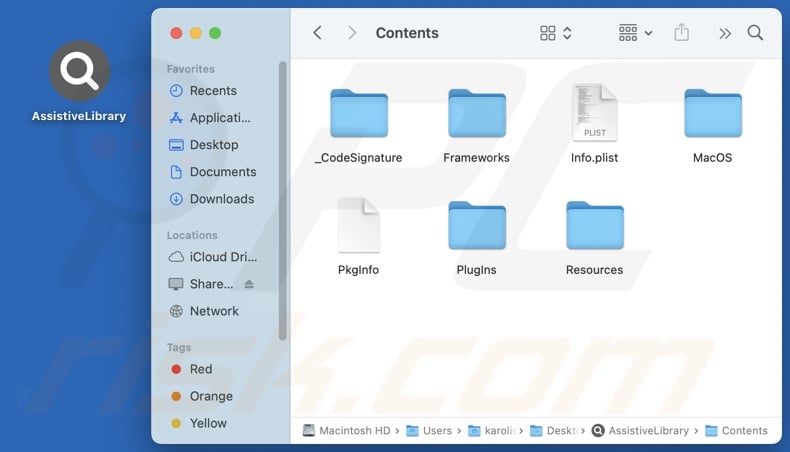Go forward with the right chevron button
Image resolution: width=790 pixels, height=452 pixels.
352,33
